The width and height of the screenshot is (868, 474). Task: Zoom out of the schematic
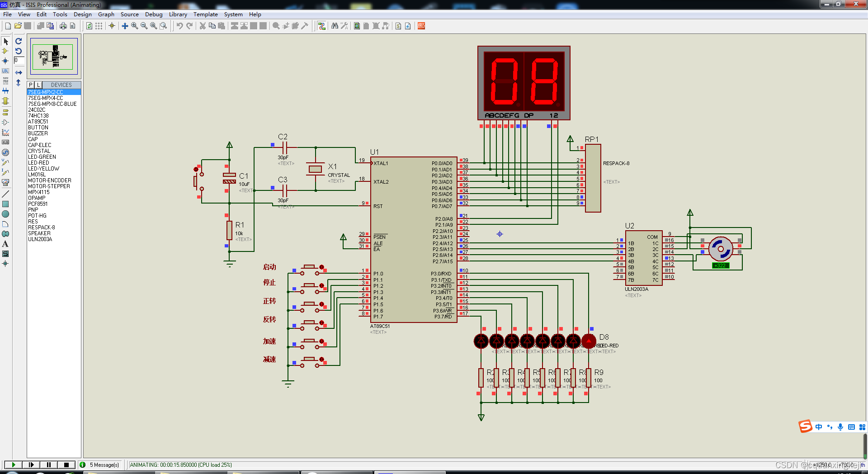click(144, 26)
